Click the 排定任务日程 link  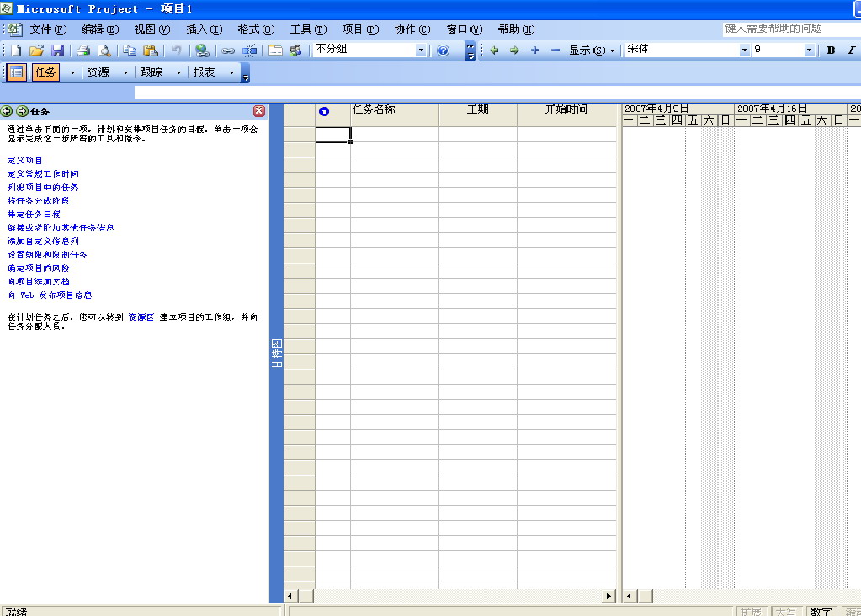coord(34,214)
